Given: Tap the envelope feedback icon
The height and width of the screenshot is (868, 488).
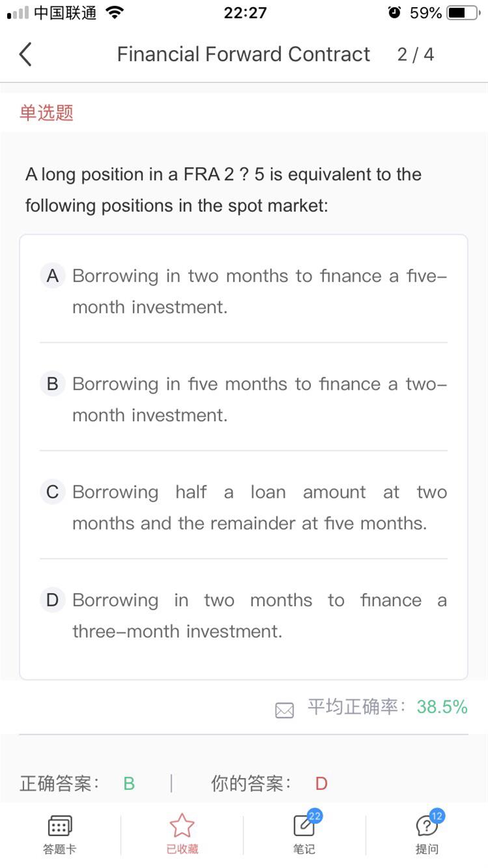Looking at the screenshot, I should [x=284, y=710].
